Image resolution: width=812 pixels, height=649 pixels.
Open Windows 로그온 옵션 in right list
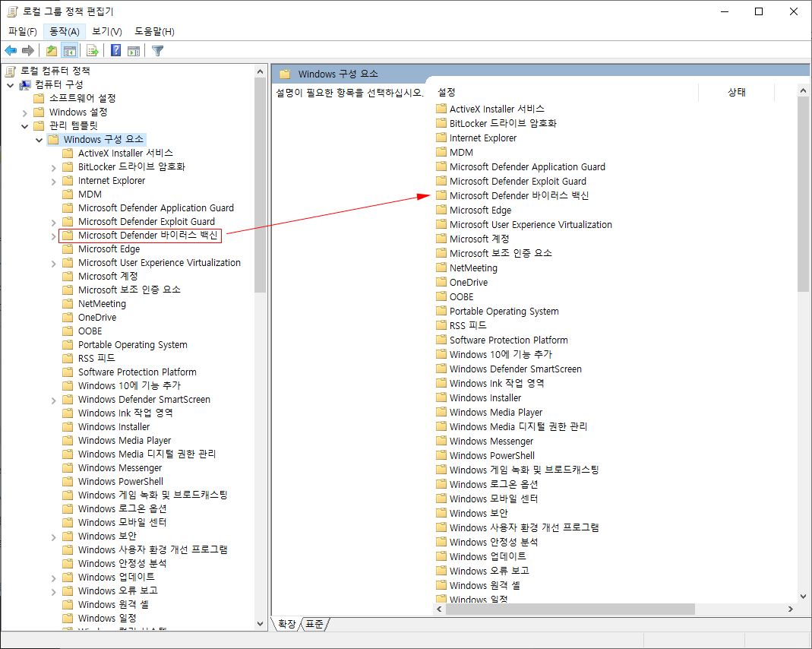pos(494,484)
